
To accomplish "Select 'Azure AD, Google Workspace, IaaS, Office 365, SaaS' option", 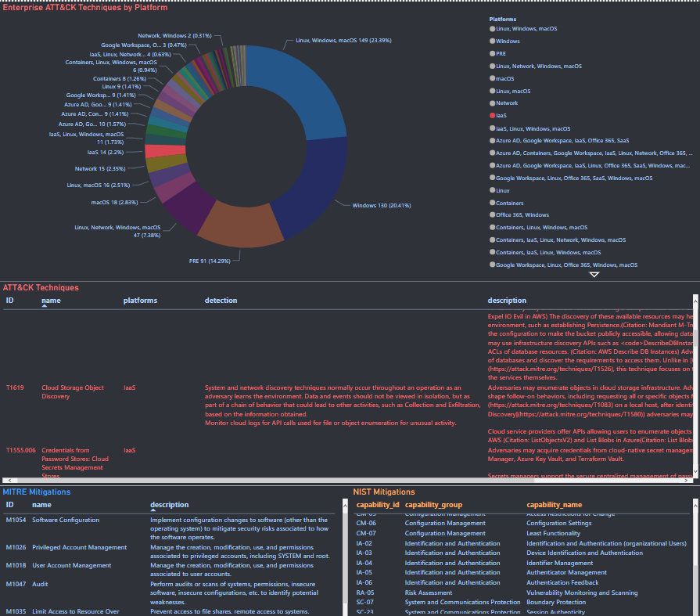I will pos(559,141).
